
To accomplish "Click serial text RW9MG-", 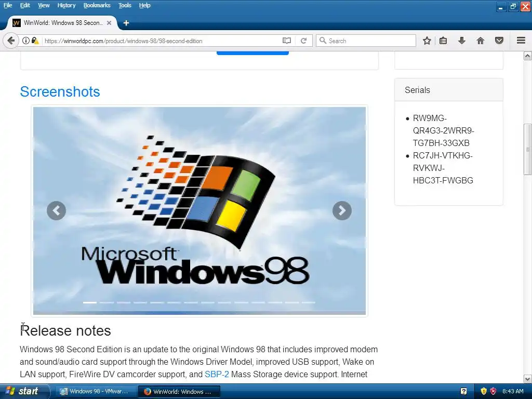I will click(x=430, y=118).
